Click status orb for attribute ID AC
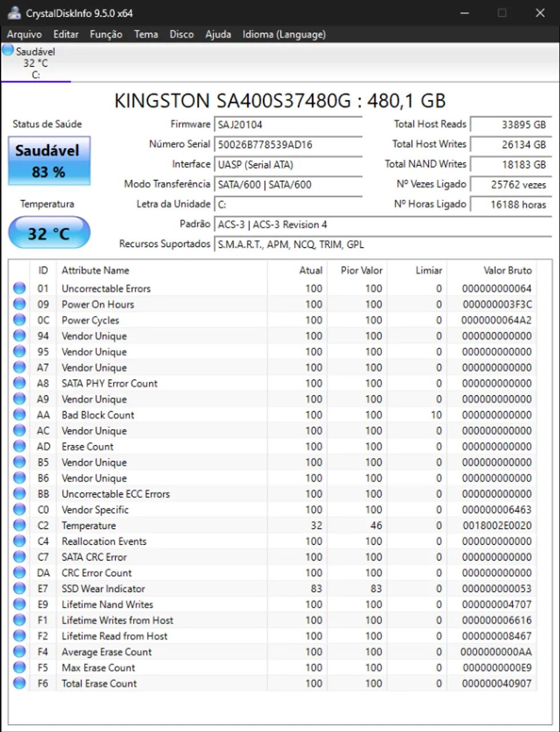This screenshot has height=732, width=560. 19,431
